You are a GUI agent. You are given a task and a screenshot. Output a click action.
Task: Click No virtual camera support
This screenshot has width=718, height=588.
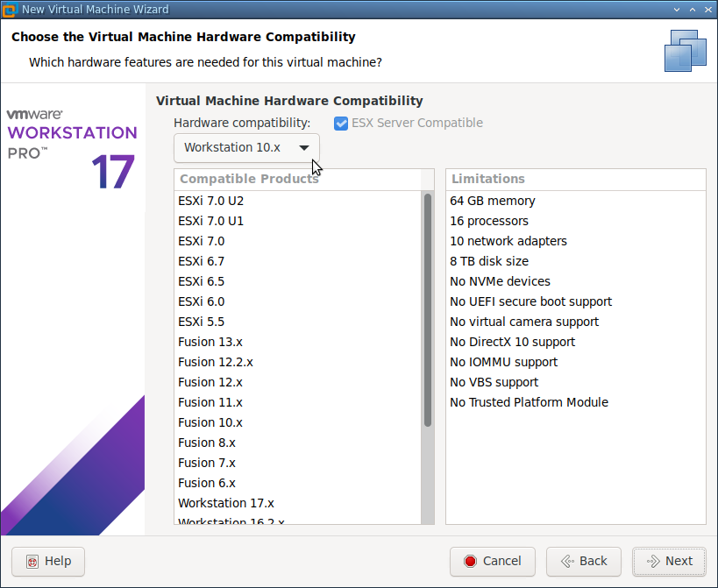tap(576, 322)
